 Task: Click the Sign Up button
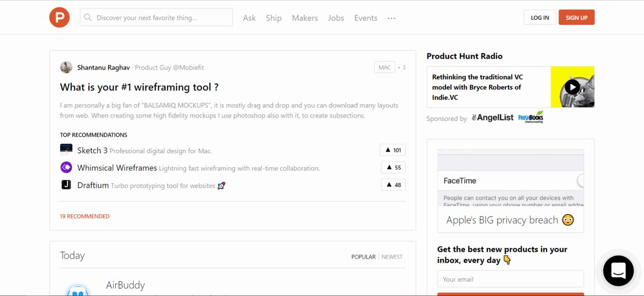point(576,18)
